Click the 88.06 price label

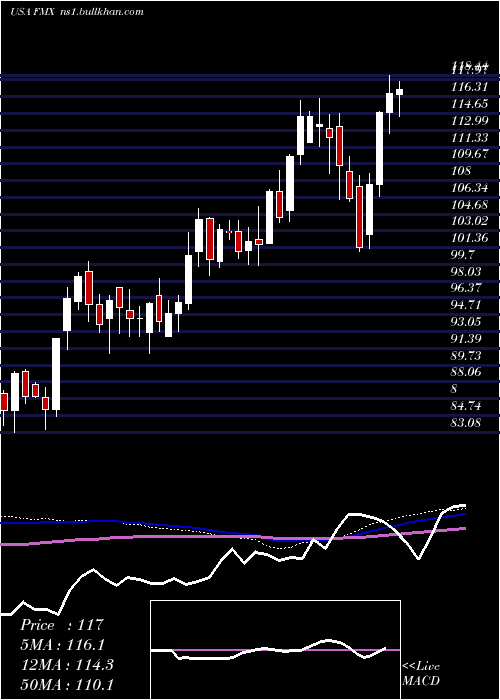[467, 372]
